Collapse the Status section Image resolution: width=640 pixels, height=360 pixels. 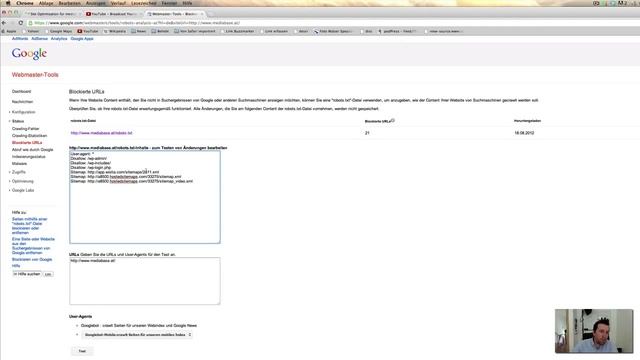pyautogui.click(x=17, y=121)
